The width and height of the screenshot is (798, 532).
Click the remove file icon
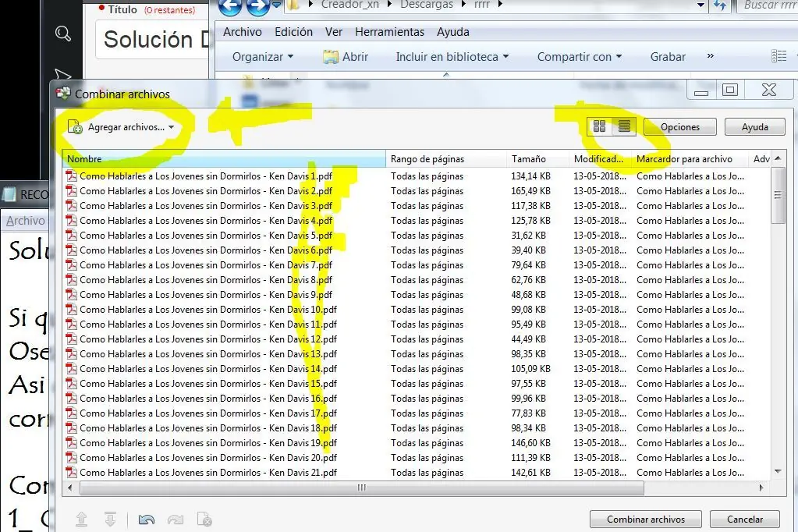[x=204, y=520]
